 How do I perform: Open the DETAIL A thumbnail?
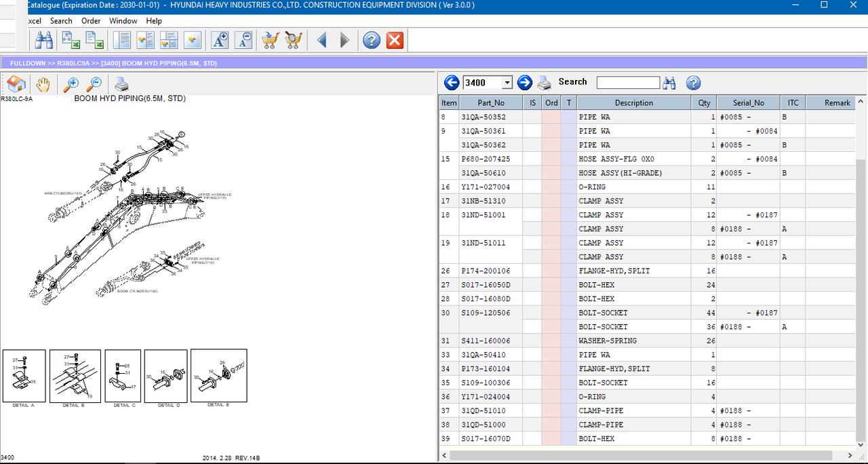pos(24,376)
